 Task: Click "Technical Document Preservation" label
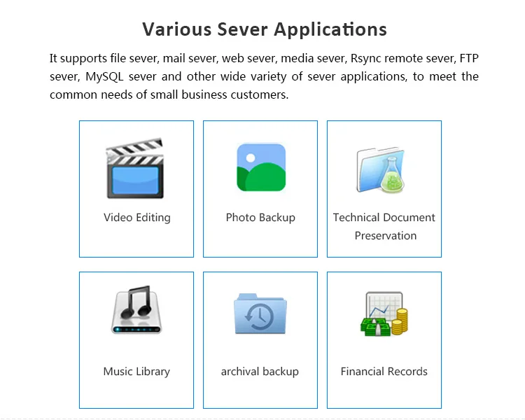pos(384,226)
